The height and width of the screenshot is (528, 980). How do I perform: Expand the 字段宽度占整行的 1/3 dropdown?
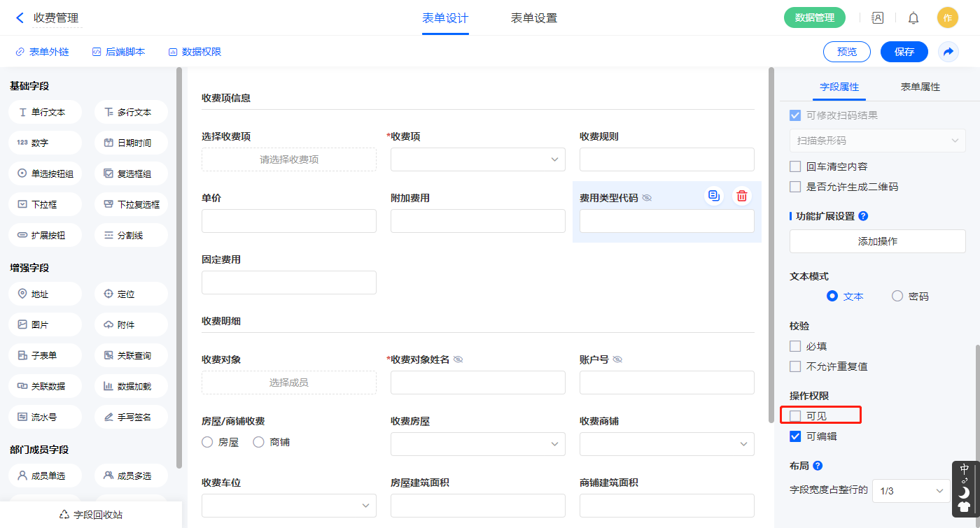pyautogui.click(x=911, y=491)
